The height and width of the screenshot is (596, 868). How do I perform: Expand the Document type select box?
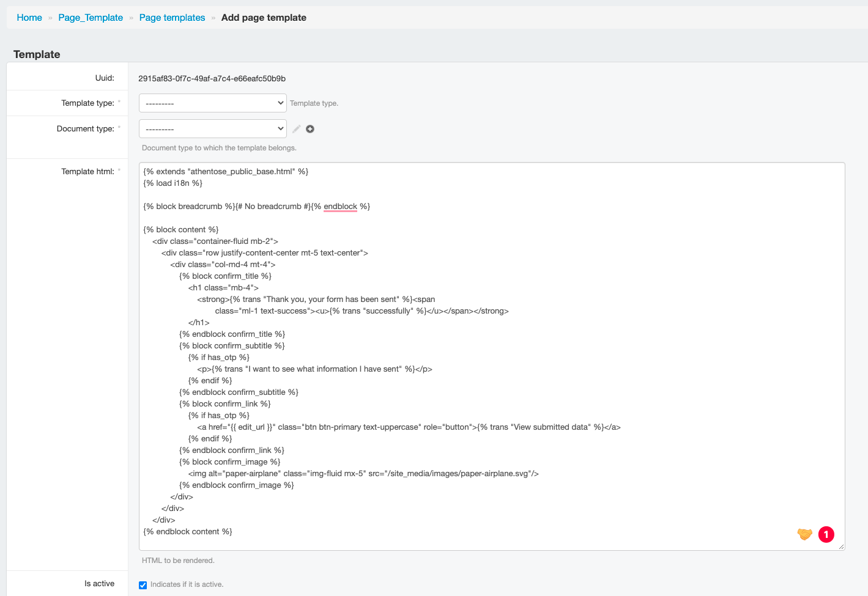click(212, 129)
